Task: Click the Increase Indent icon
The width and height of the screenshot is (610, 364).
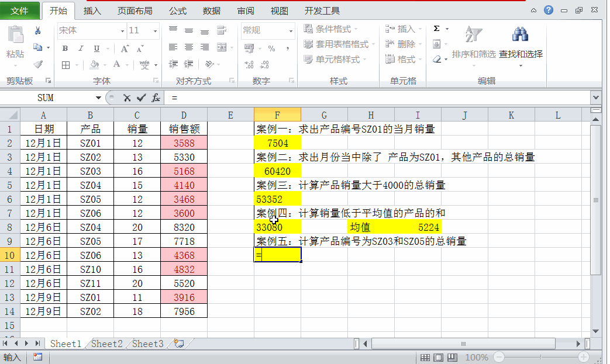Action: pos(189,64)
